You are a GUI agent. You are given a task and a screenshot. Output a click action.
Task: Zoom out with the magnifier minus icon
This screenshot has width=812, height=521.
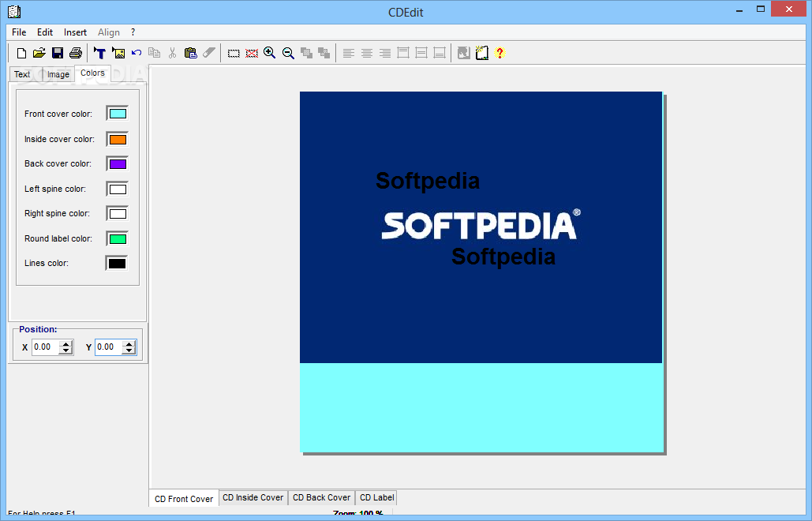coord(288,53)
